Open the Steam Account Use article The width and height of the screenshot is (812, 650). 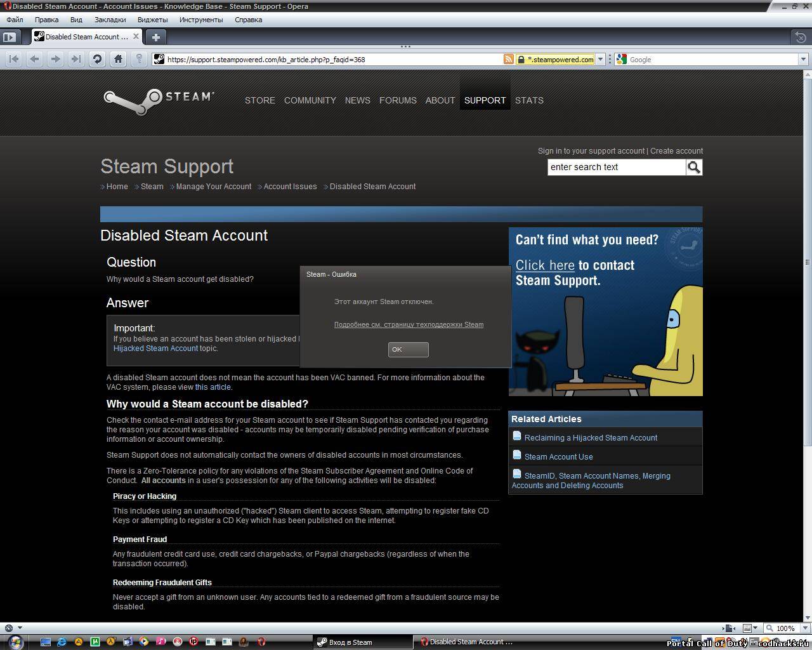click(x=559, y=457)
